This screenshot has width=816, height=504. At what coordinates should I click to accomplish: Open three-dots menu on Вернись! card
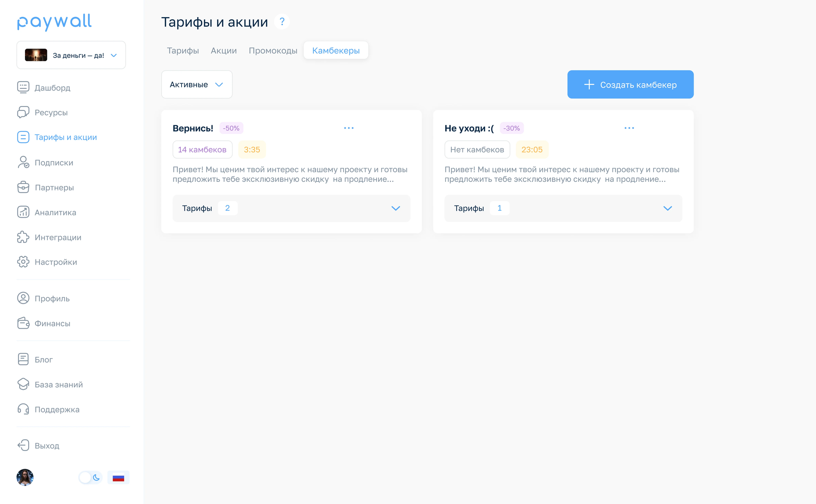(x=349, y=128)
